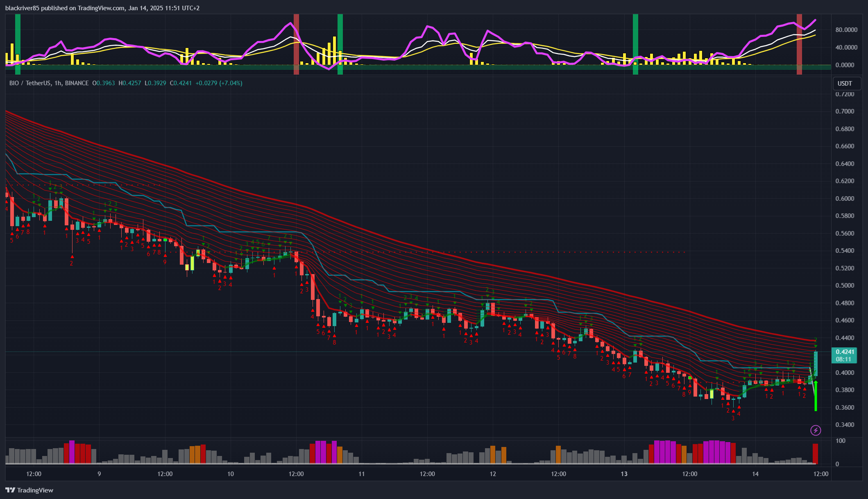This screenshot has height=499, width=868.
Task: Click the 0.5000 price axis label
Action: pyautogui.click(x=845, y=286)
